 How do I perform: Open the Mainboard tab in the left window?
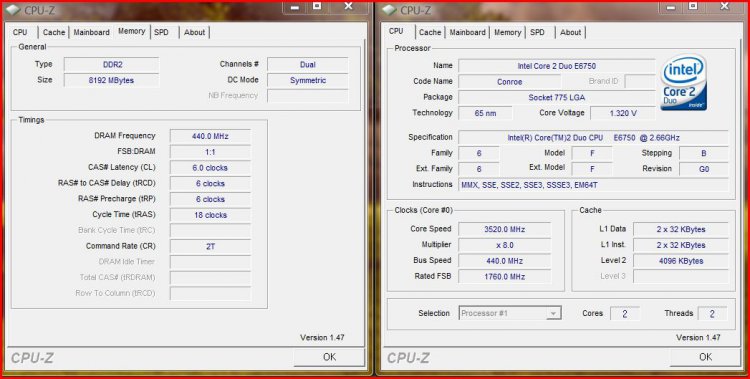pyautogui.click(x=91, y=32)
